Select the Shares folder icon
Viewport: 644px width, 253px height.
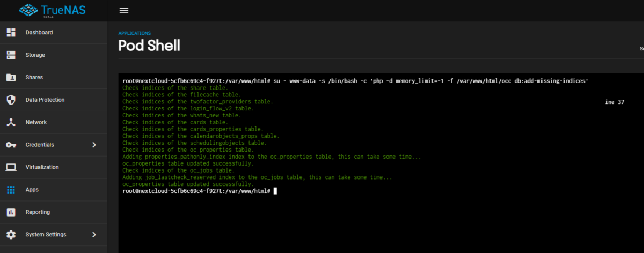pos(11,78)
